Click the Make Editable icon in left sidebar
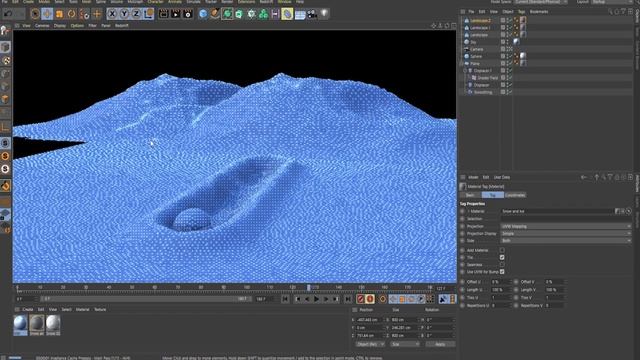Image resolution: width=640 pixels, height=360 pixels. coord(5,30)
